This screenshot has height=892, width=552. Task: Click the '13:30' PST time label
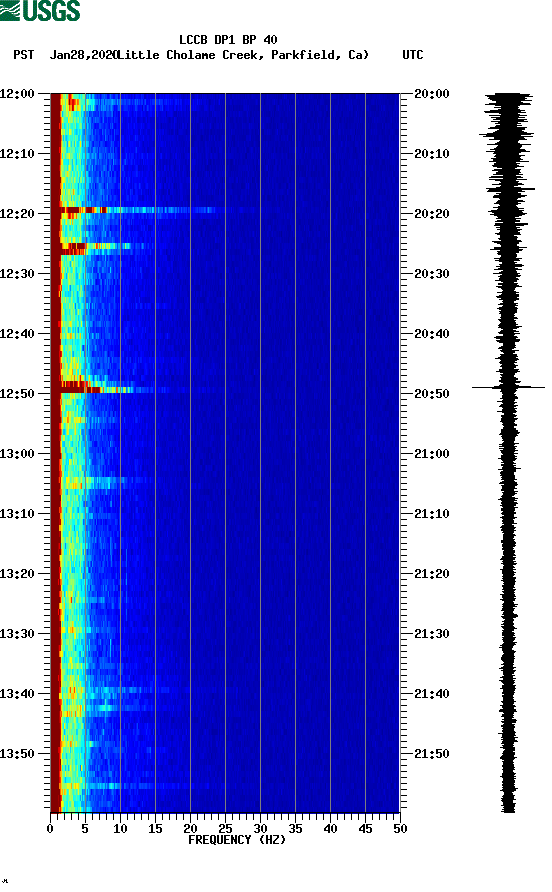click(x=18, y=634)
